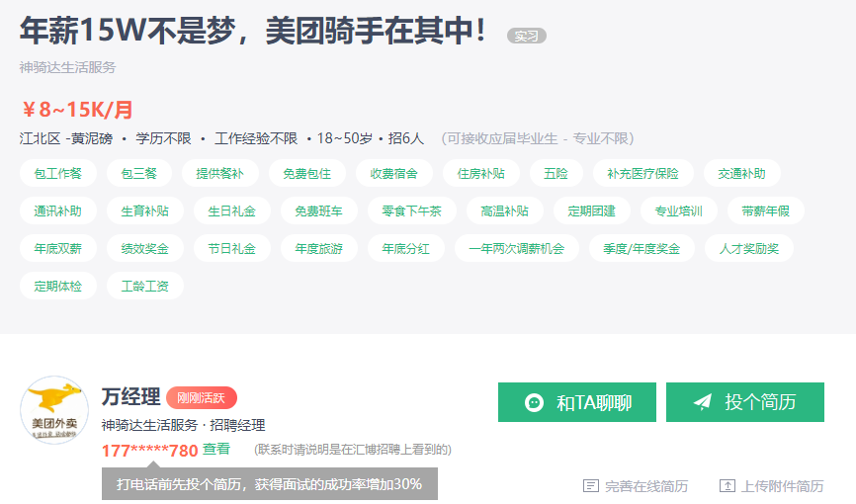Click the 生育补贴 benefit tag
The width and height of the screenshot is (856, 504).
tap(145, 210)
